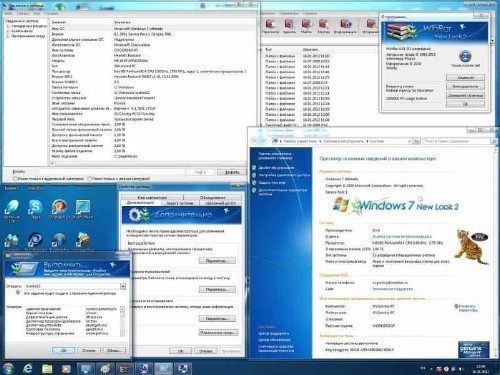Click the Закрыть button in System Information
Screen dimensions: 500x375
point(232,172)
